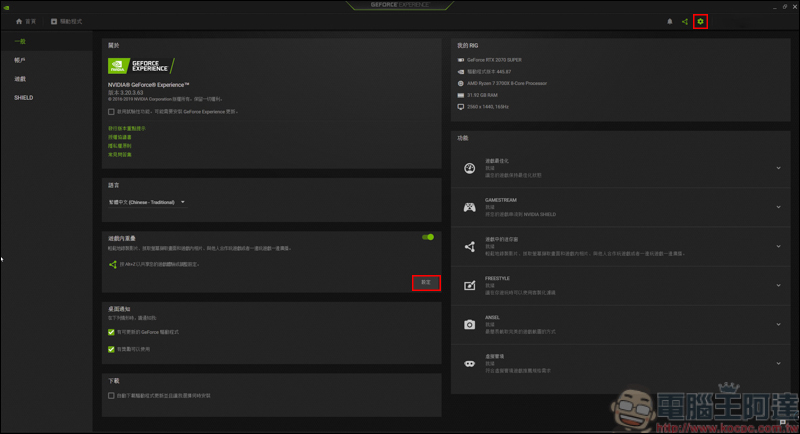
Task: Open the FAQ (常見問答集) link
Action: [x=120, y=155]
